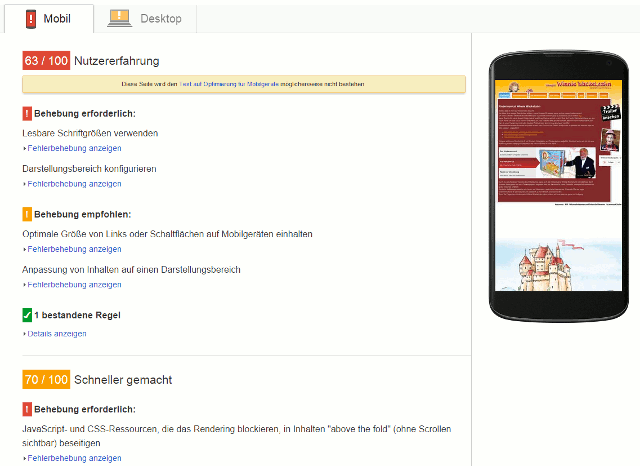Click the phone preview screenshot of the website

[558, 185]
